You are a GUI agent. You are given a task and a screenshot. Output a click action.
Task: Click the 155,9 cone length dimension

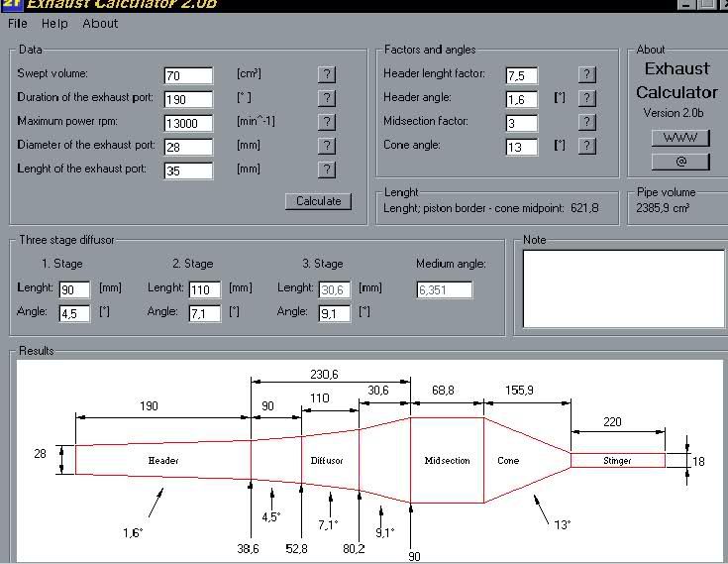[x=519, y=390]
